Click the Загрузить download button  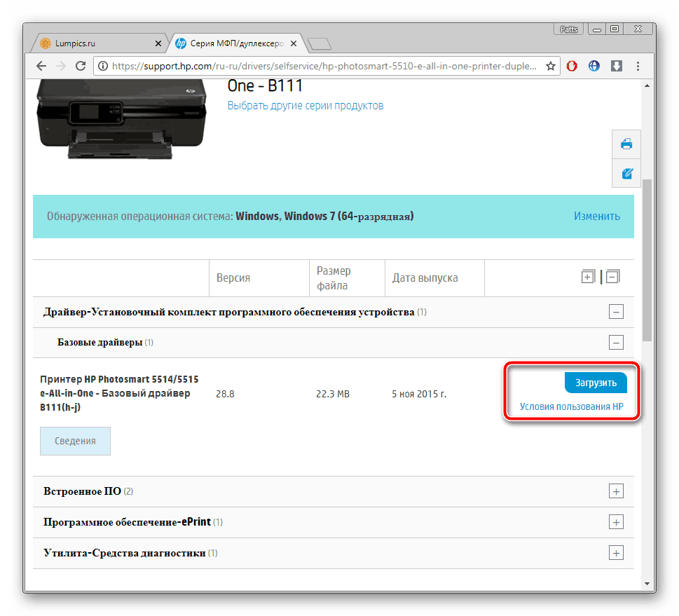coord(596,383)
